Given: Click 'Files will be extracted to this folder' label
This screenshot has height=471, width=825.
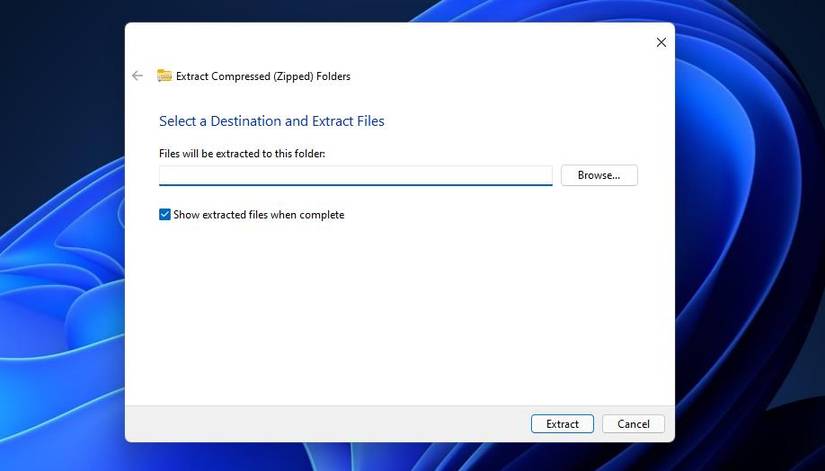Looking at the screenshot, I should [242, 154].
